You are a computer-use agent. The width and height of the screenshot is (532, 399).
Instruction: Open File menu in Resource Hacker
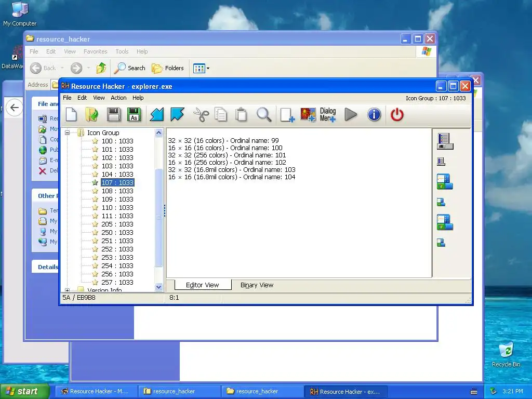(x=67, y=98)
